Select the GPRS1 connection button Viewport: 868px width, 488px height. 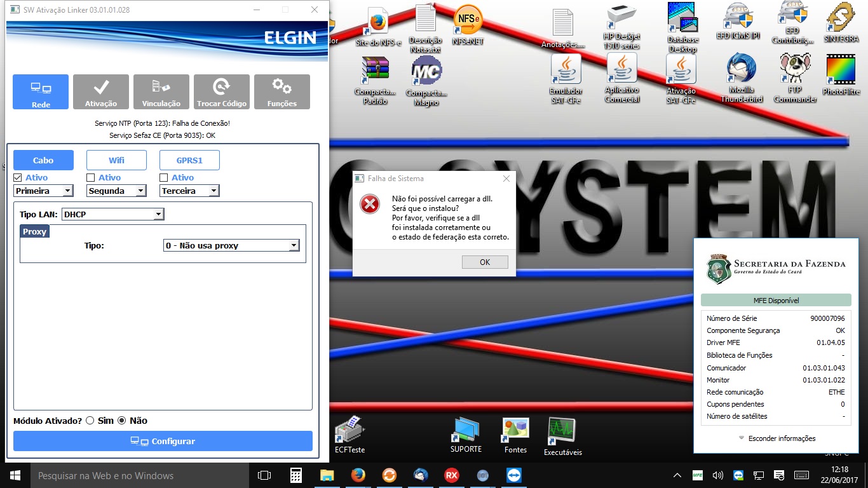pyautogui.click(x=189, y=160)
